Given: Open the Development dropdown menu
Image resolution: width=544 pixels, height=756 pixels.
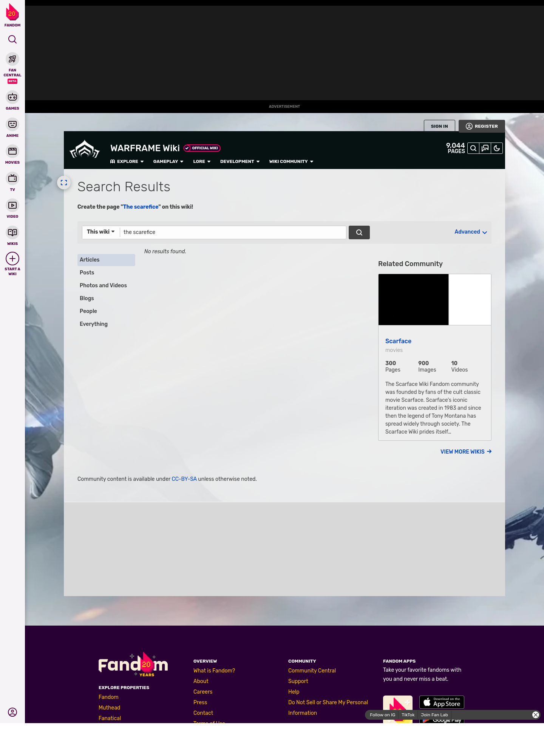Looking at the screenshot, I should click(240, 161).
